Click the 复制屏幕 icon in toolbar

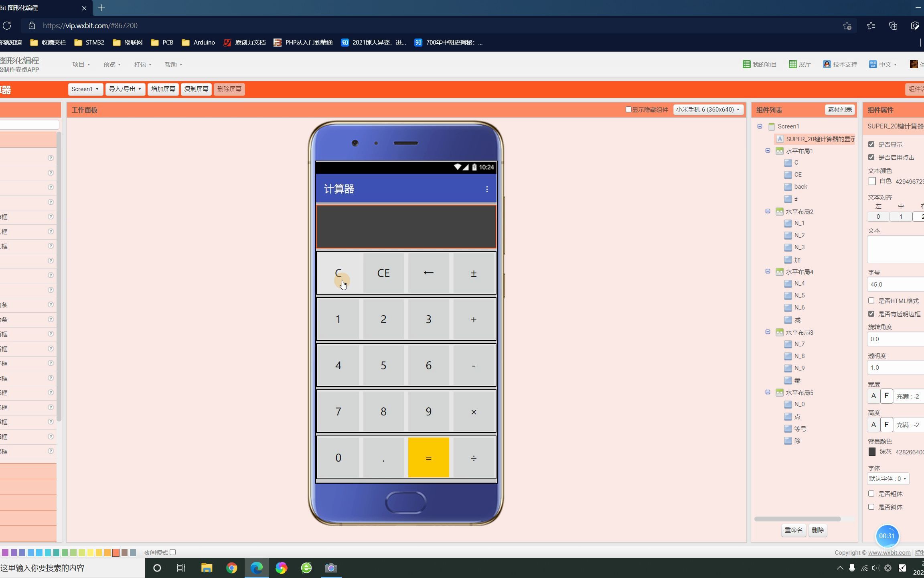(196, 89)
